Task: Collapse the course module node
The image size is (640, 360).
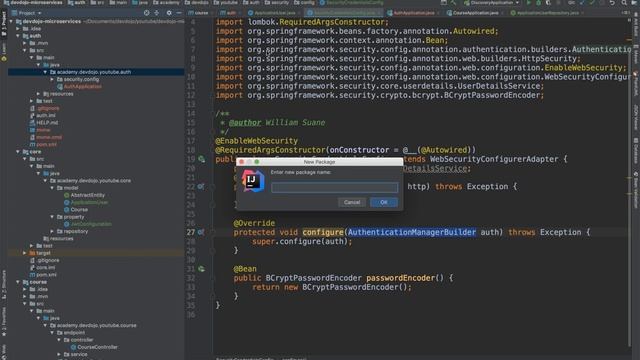Action: (x=18, y=282)
